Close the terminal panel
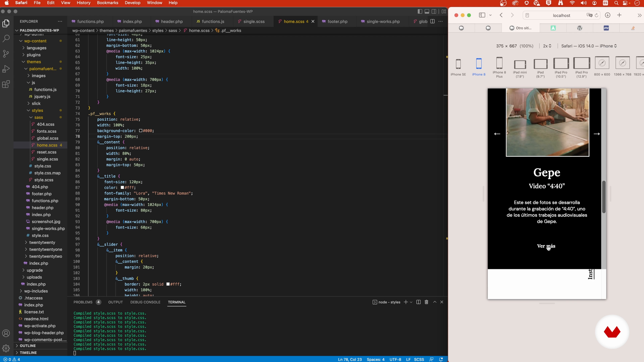The width and height of the screenshot is (644, 362). tap(442, 302)
